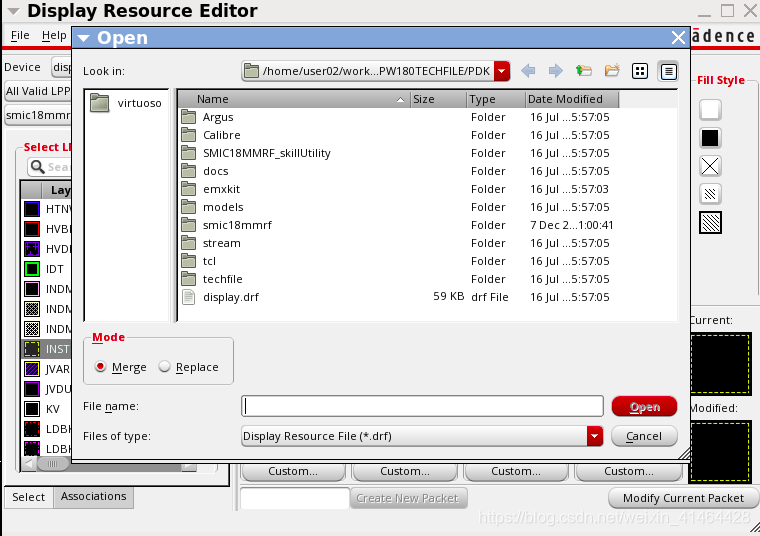Click in the File name input field
The height and width of the screenshot is (536, 760).
click(422, 406)
